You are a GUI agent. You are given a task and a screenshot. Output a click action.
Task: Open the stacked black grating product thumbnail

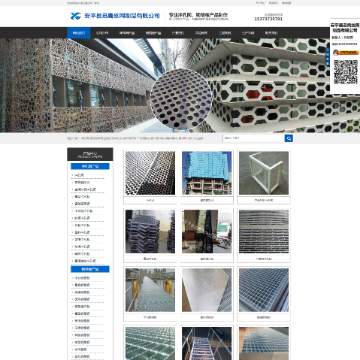pos(150,231)
